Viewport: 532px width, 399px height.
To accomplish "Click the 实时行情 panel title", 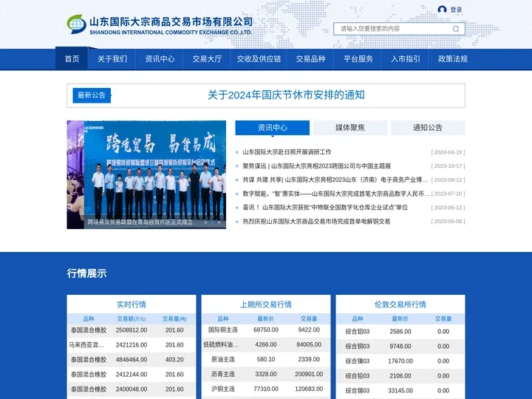I will pos(132,304).
